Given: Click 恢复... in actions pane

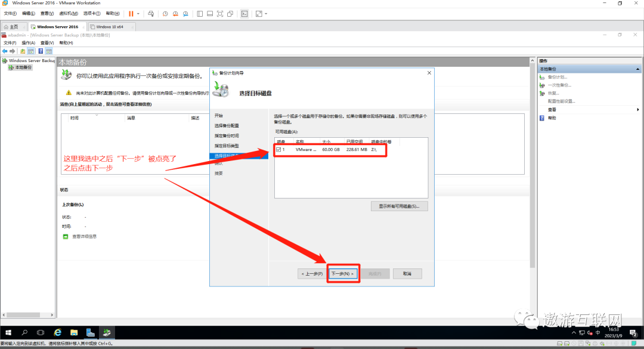Looking at the screenshot, I should pyautogui.click(x=553, y=93).
